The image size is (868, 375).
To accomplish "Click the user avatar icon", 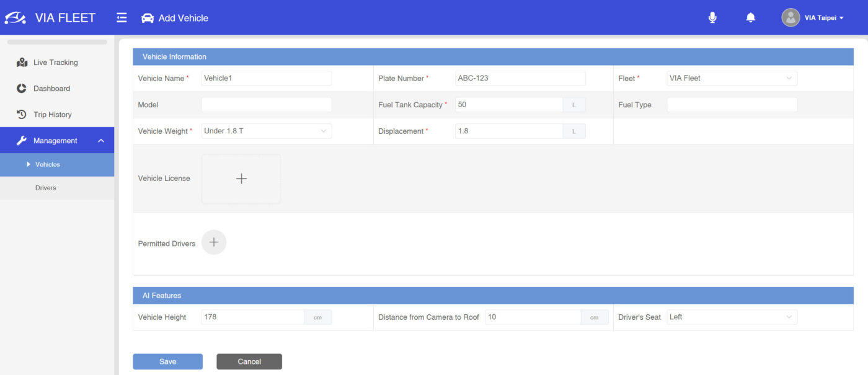I will click(790, 17).
